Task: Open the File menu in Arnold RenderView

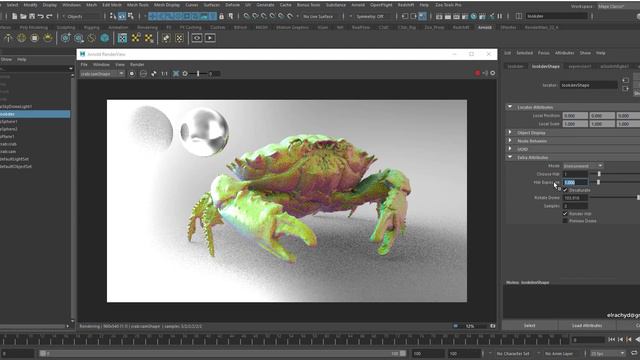Action: click(84, 64)
